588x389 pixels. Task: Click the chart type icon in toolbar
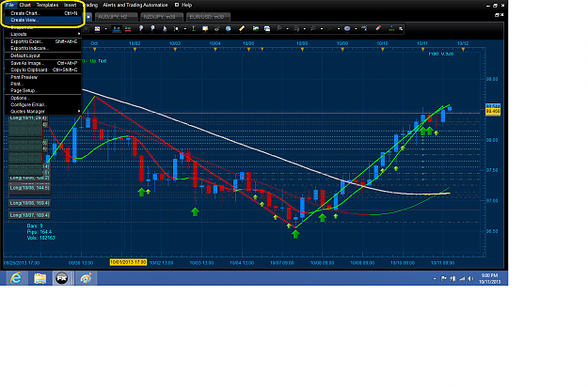(x=97, y=29)
